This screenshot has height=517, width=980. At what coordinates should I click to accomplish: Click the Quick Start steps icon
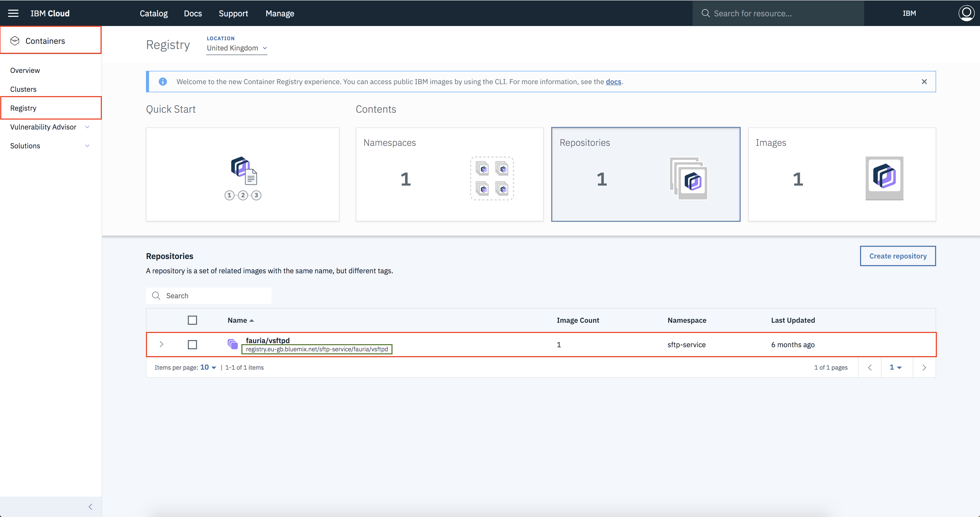point(243,177)
